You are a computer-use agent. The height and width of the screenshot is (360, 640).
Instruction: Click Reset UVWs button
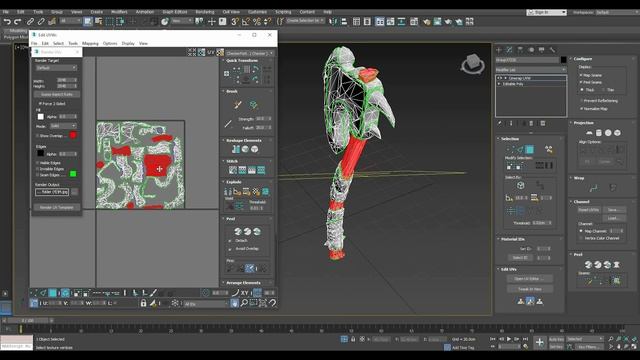(x=589, y=210)
